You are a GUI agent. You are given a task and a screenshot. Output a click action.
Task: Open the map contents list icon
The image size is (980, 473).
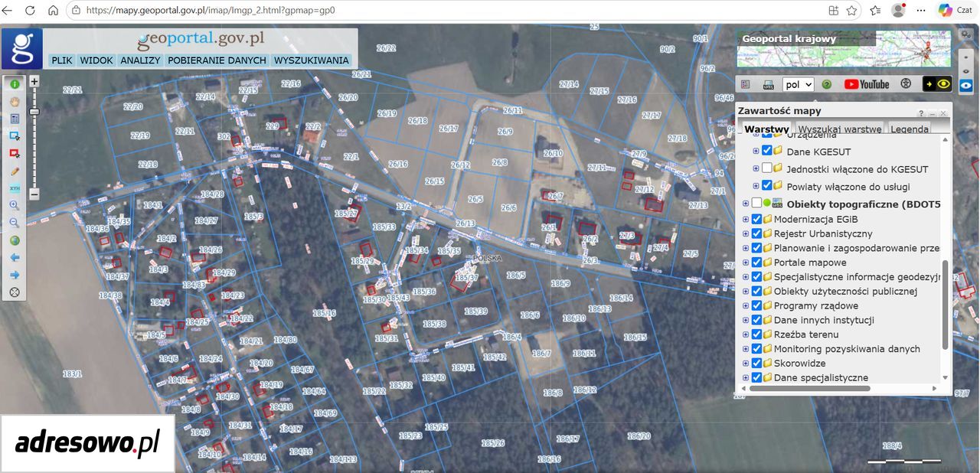click(x=745, y=84)
